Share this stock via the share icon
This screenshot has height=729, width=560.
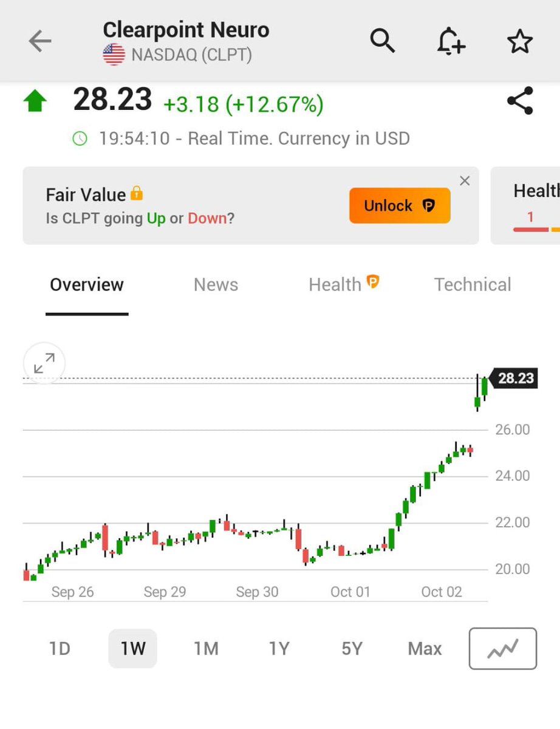point(520,101)
